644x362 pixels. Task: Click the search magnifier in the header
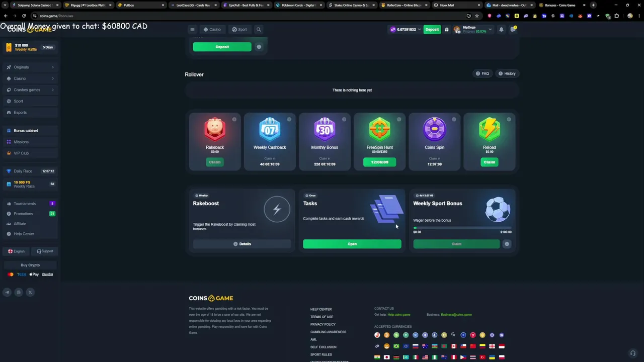point(259,30)
